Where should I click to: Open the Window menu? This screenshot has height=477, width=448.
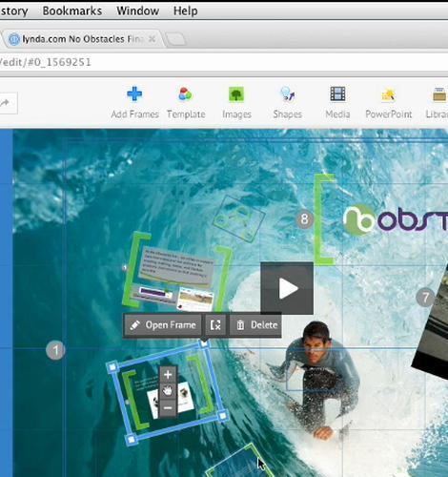(x=137, y=10)
